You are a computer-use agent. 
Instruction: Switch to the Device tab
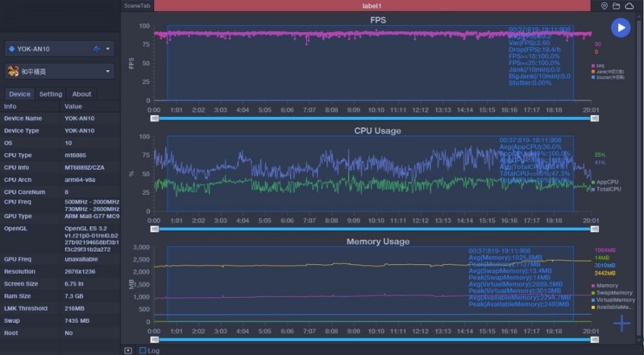click(x=20, y=94)
